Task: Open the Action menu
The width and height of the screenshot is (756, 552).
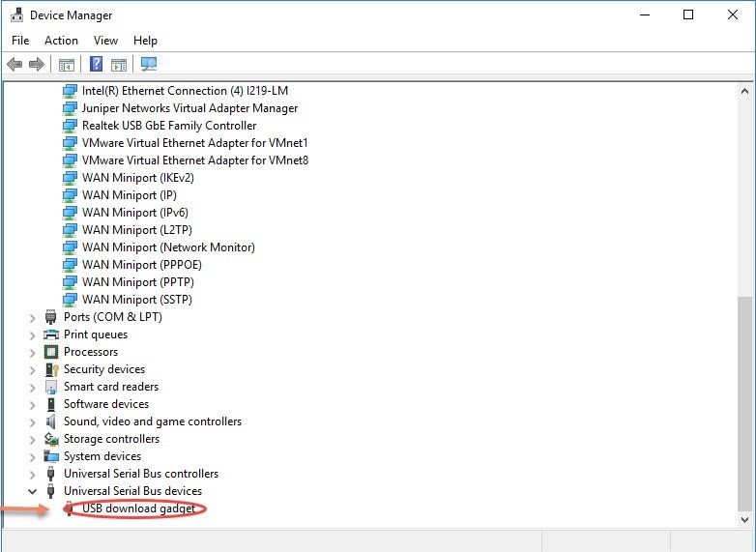Action: [x=61, y=41]
